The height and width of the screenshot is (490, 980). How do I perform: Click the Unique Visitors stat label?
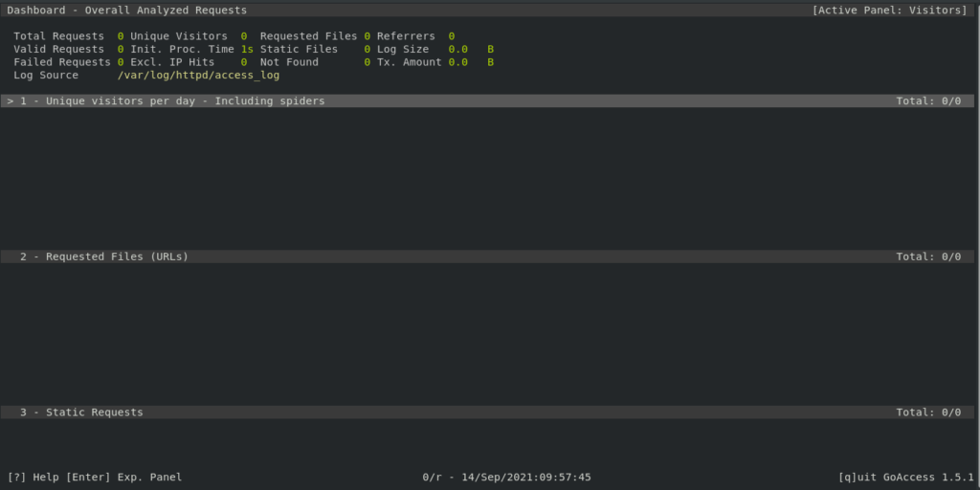[179, 36]
